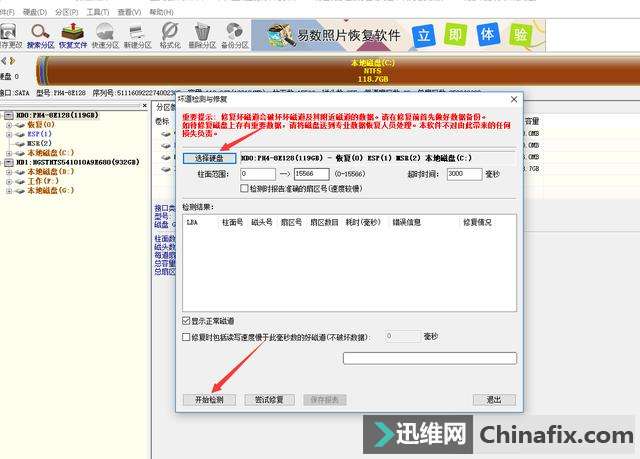Click the 超时时间 timeout field showing 3000
This screenshot has width=640, height=459.
464,174
